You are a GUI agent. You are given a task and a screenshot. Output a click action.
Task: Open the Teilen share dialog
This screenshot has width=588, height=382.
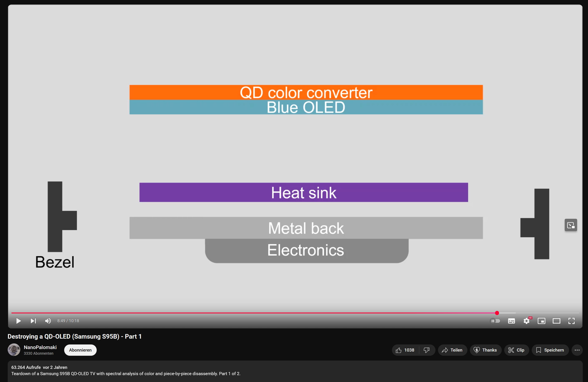pos(452,350)
